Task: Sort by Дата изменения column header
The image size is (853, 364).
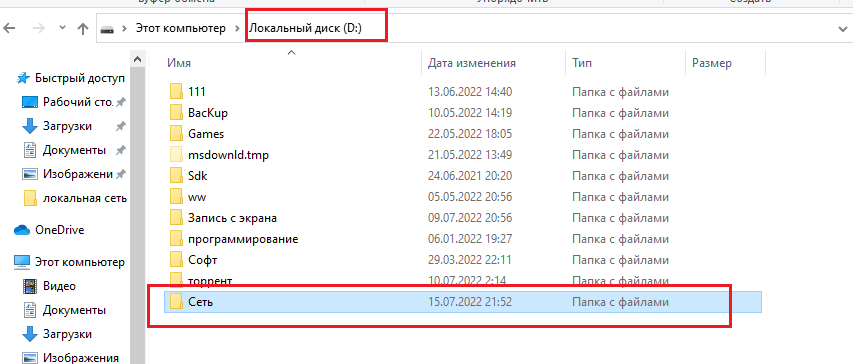Action: tap(472, 63)
